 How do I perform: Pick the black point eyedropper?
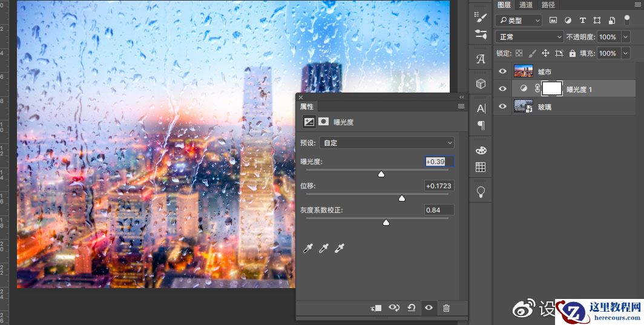pos(307,248)
